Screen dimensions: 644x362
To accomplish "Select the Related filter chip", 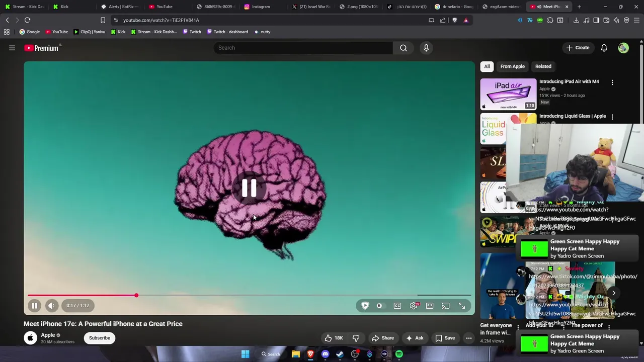I will click(x=543, y=66).
